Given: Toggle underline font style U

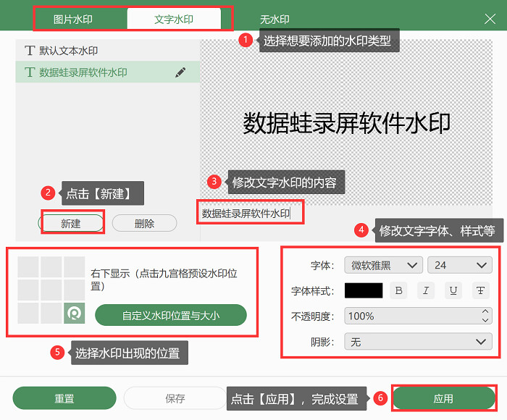Looking at the screenshot, I should pyautogui.click(x=453, y=290).
